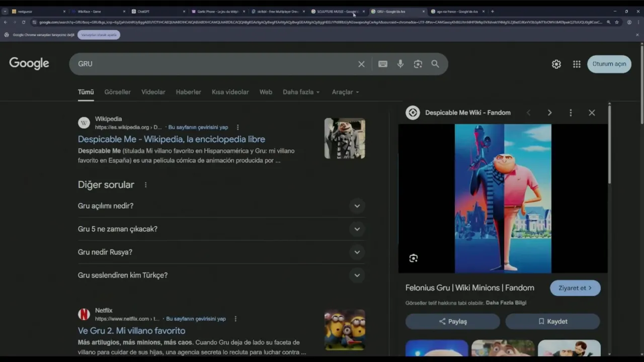The height and width of the screenshot is (362, 644).
Task: Open 'Felonius Gru | Wiki Minions | Fandom' title
Action: coord(470,288)
